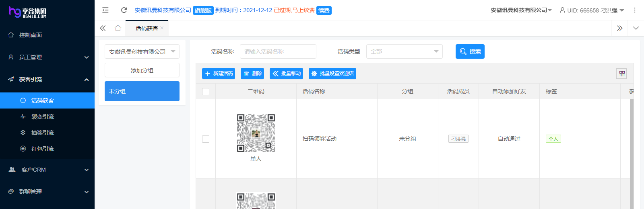Open the vertical three-dot more menu
The width and height of the screenshot is (644, 209).
(635, 10)
